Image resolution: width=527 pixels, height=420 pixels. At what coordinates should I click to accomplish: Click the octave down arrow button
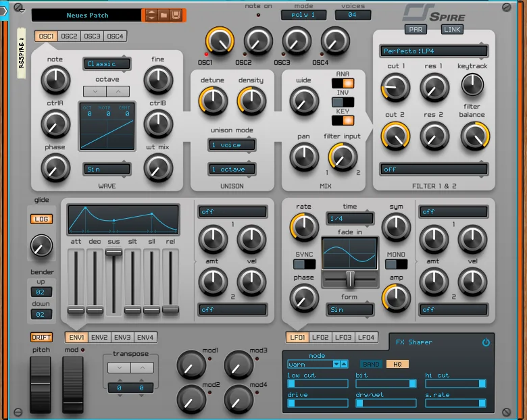click(x=95, y=91)
